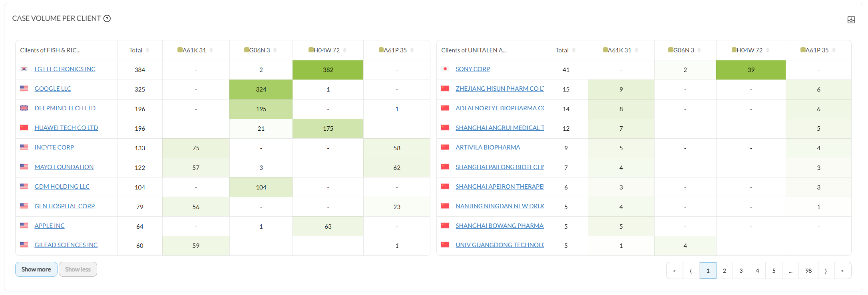Select page 3 in pagination
868x295 pixels.
point(741,271)
